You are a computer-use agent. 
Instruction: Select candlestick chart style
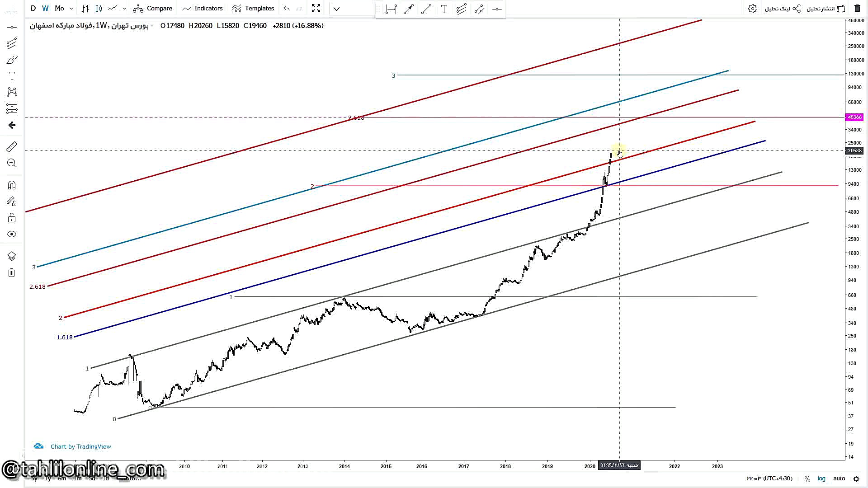tap(99, 9)
